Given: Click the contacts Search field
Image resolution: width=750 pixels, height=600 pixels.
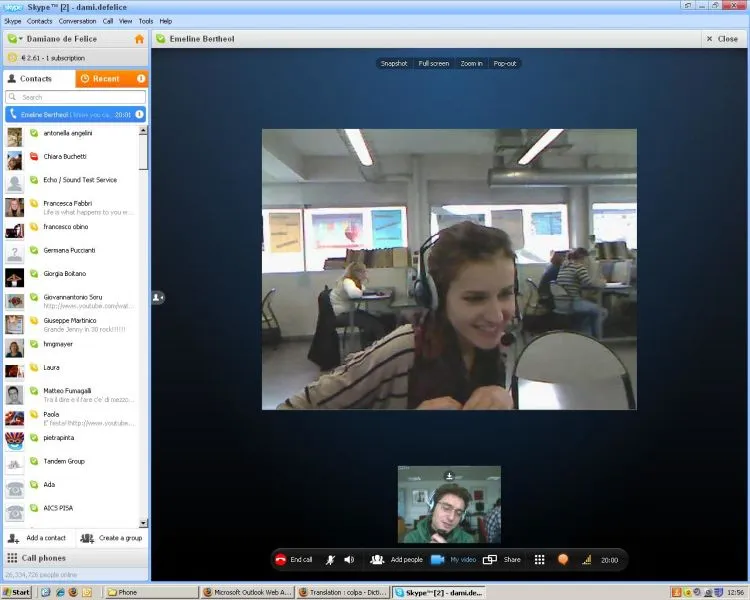Looking at the screenshot, I should tap(76, 97).
